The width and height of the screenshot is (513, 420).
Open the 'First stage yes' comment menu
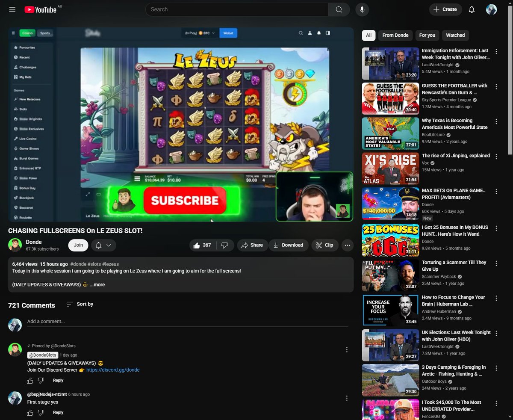[x=347, y=398]
